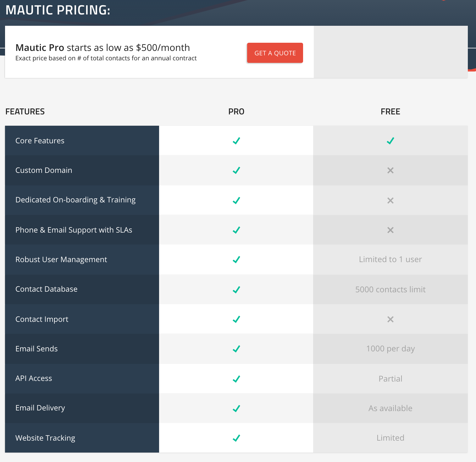Click the Website Tracking row label
The height and width of the screenshot is (462, 476).
click(45, 438)
